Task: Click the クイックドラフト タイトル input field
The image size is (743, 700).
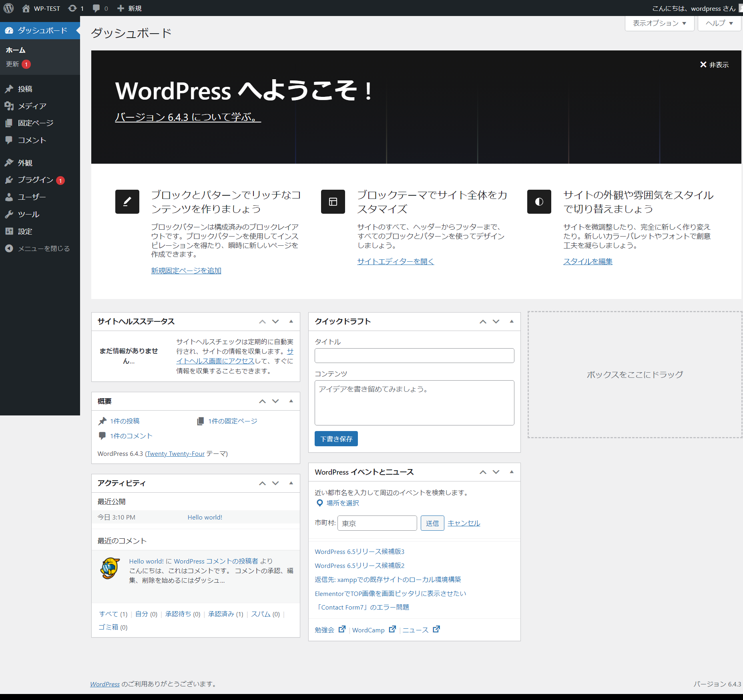Action: pos(414,355)
